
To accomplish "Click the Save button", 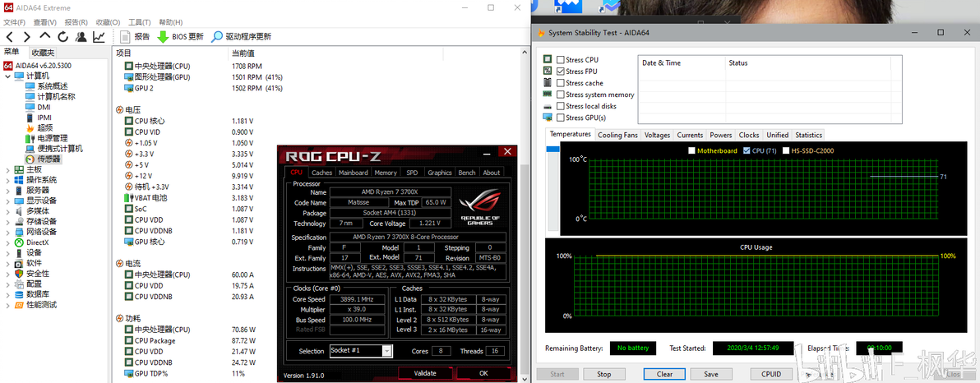I will [x=710, y=374].
